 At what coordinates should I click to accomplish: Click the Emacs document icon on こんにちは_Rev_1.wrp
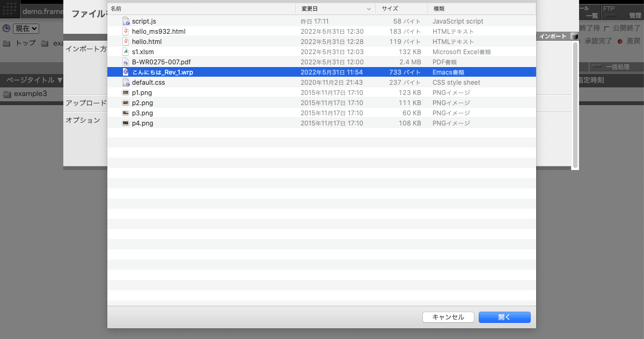pos(126,72)
